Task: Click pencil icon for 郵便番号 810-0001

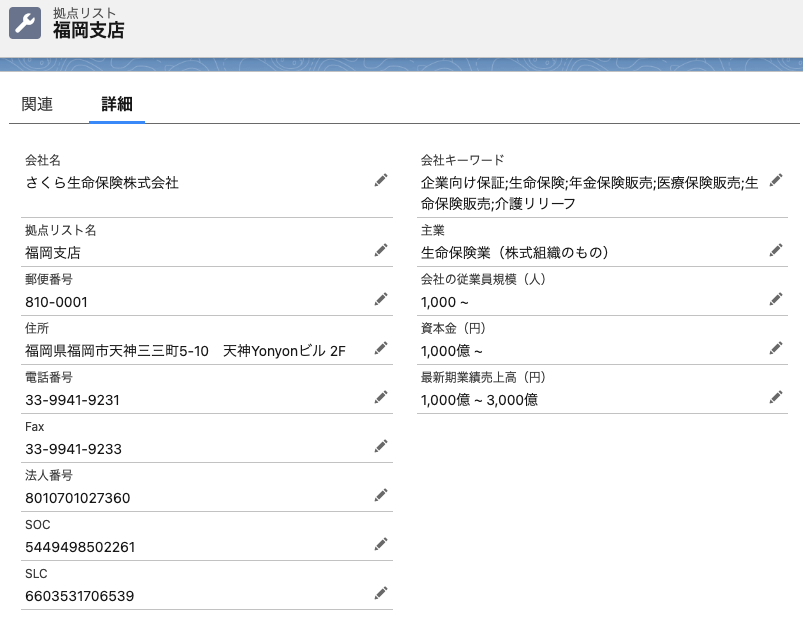Action: 381,299
